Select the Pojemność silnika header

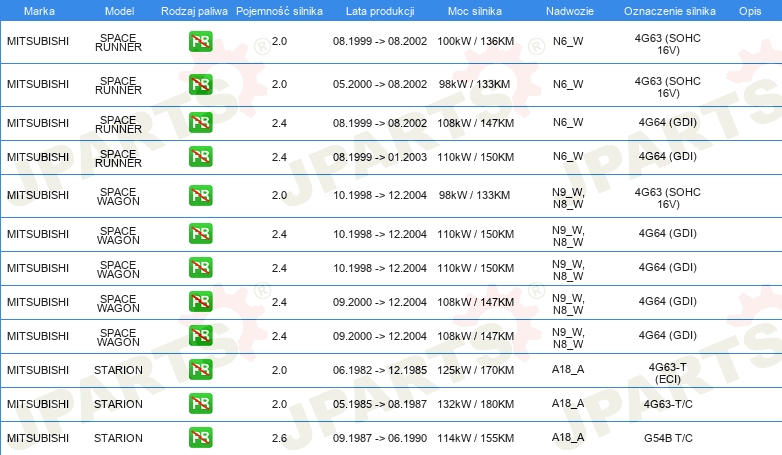tap(279, 11)
